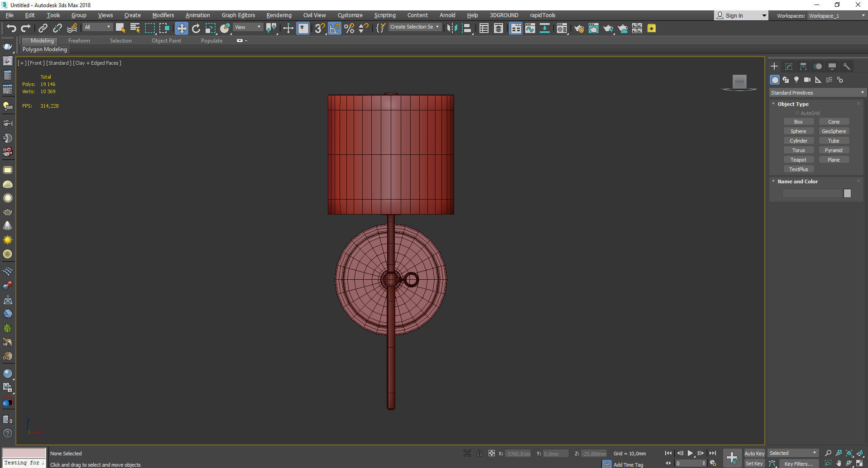
Task: Switch to the Motion panel tab
Action: 818,66
